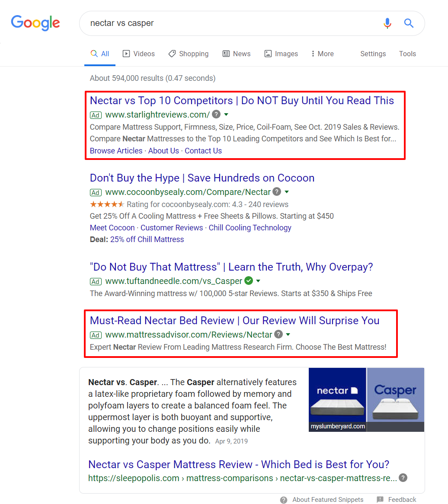Switch to the Shopping tab
The height and width of the screenshot is (504, 448).
coord(189,54)
